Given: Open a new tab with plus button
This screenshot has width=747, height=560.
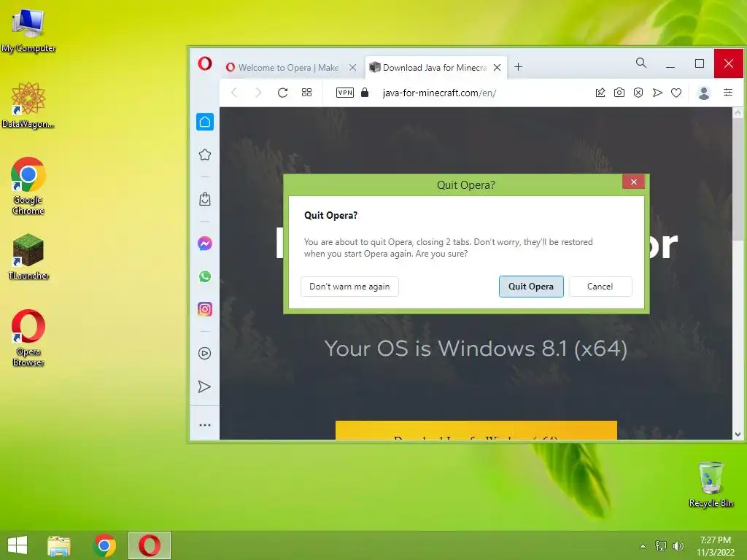Looking at the screenshot, I should click(519, 67).
